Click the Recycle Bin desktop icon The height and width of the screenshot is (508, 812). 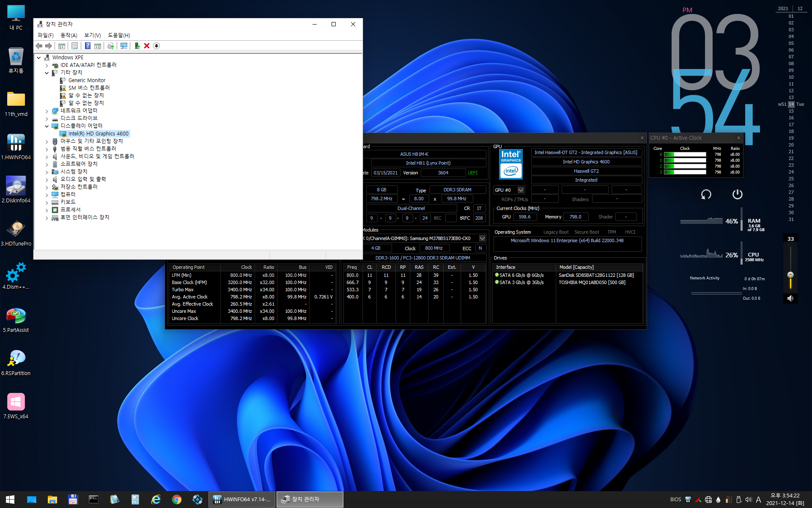(x=16, y=61)
